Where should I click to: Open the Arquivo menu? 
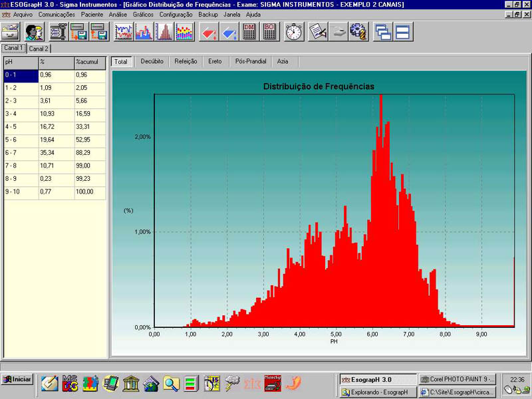(23, 14)
